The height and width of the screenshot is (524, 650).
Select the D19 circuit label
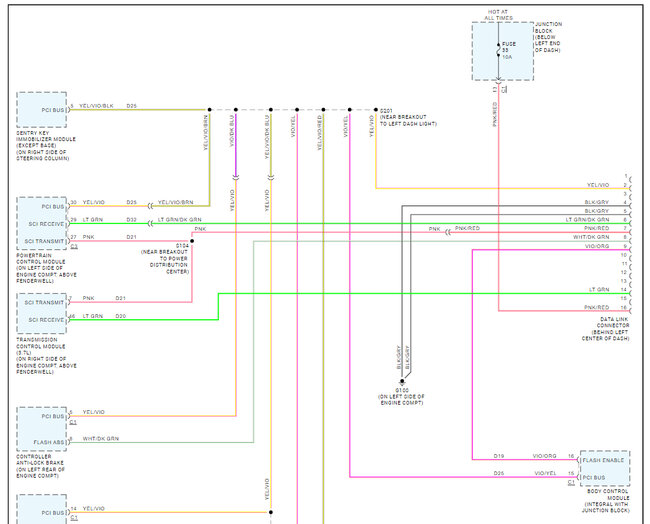(499, 456)
